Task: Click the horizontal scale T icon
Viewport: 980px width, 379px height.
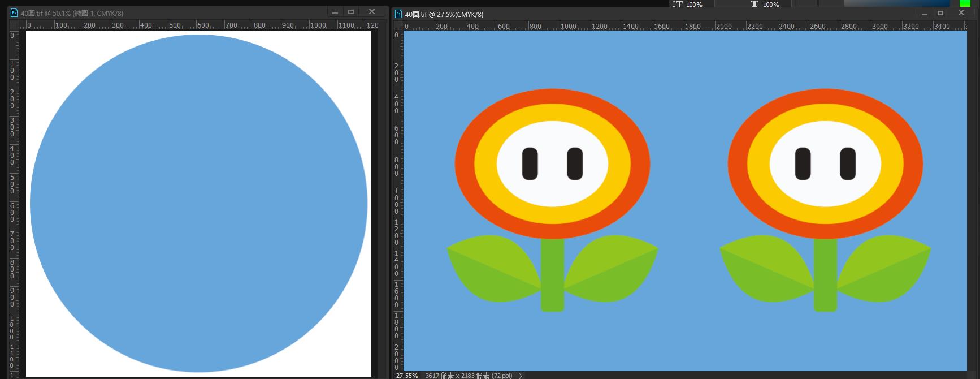Action: 754,4
